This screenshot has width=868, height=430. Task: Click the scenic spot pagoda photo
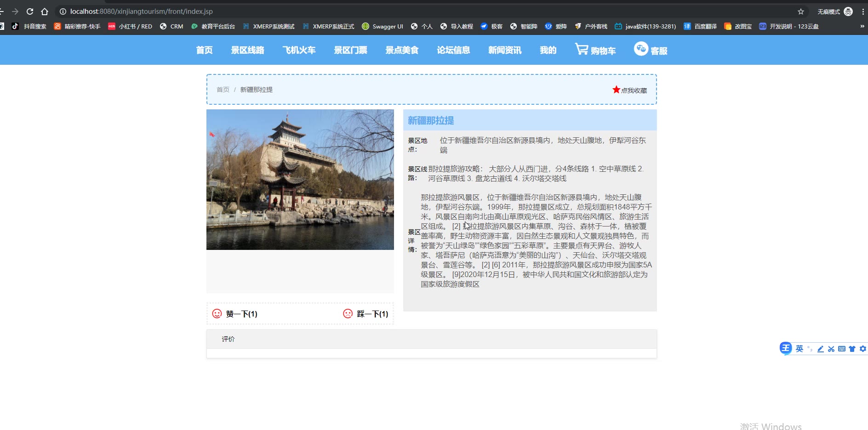point(300,180)
